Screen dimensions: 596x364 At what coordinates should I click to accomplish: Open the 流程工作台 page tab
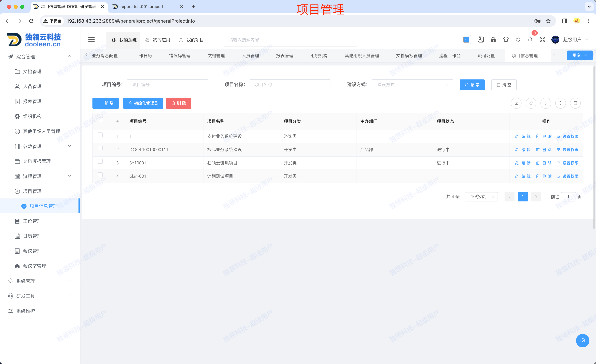(450, 56)
